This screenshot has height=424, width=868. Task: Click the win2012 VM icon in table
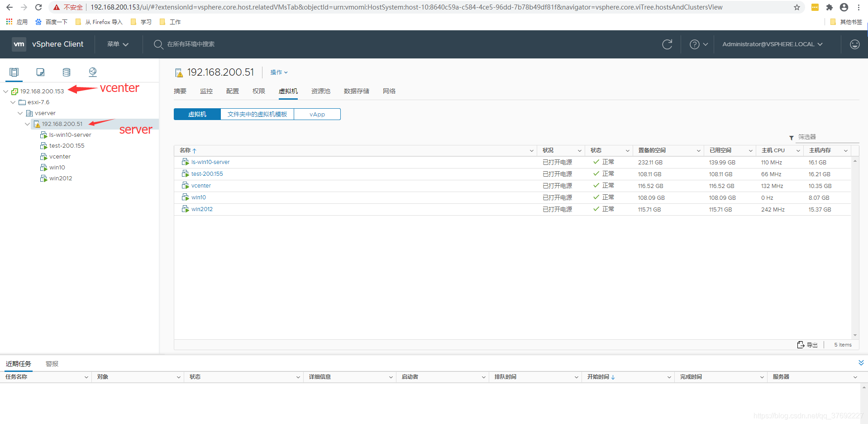pos(185,209)
